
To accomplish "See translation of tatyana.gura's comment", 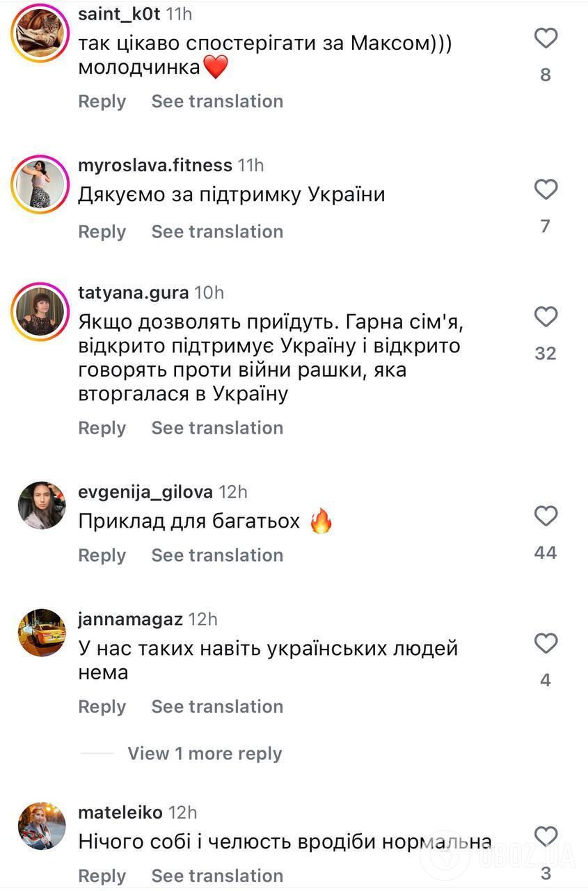I will [216, 427].
